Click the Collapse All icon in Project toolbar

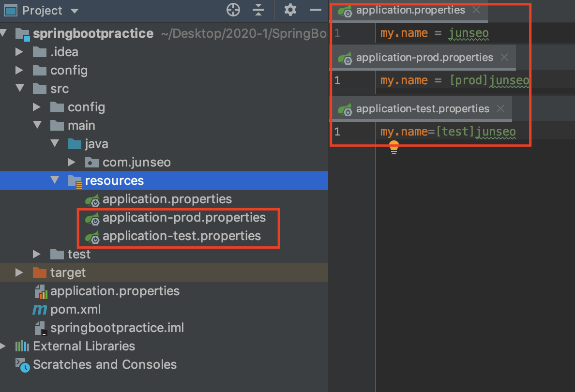point(258,10)
